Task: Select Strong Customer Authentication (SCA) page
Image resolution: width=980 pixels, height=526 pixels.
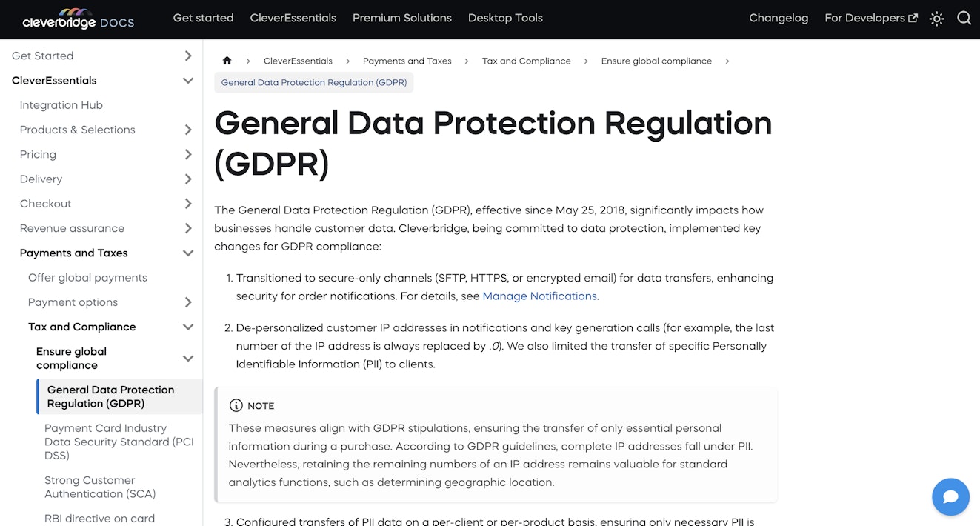Action: [x=100, y=487]
